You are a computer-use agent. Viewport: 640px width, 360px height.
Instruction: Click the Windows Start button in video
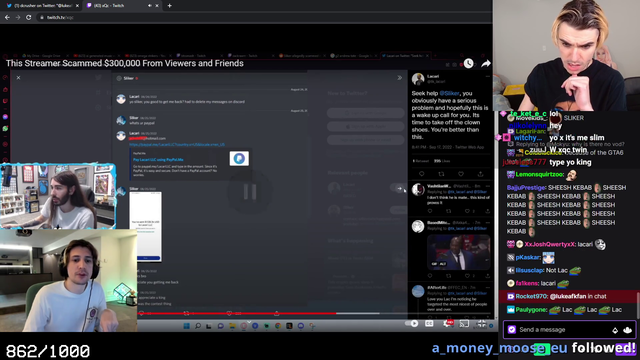187,326
